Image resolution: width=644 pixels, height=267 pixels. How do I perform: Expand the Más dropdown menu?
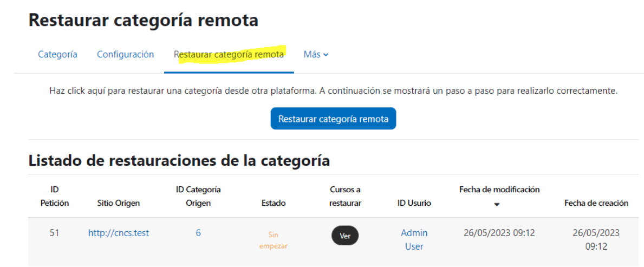tap(316, 54)
